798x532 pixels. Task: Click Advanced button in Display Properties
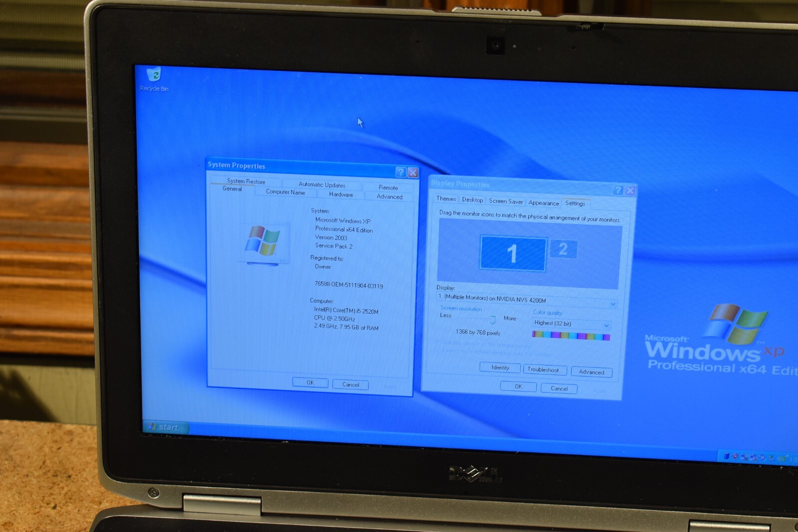592,372
